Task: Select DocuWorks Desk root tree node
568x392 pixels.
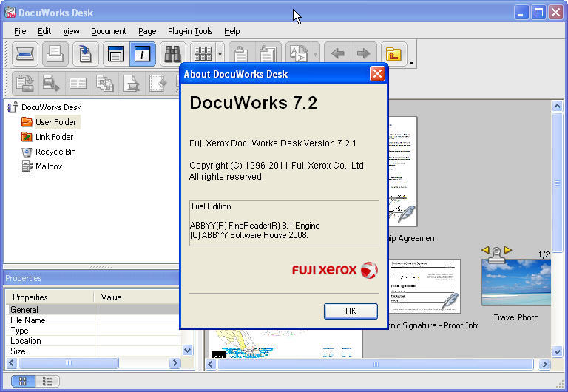Action: 51,107
